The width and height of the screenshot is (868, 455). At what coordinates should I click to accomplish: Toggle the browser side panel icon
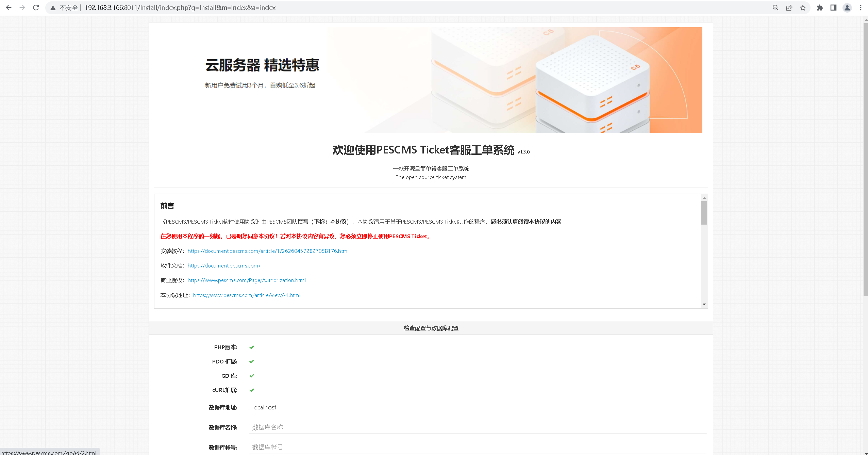coord(833,7)
